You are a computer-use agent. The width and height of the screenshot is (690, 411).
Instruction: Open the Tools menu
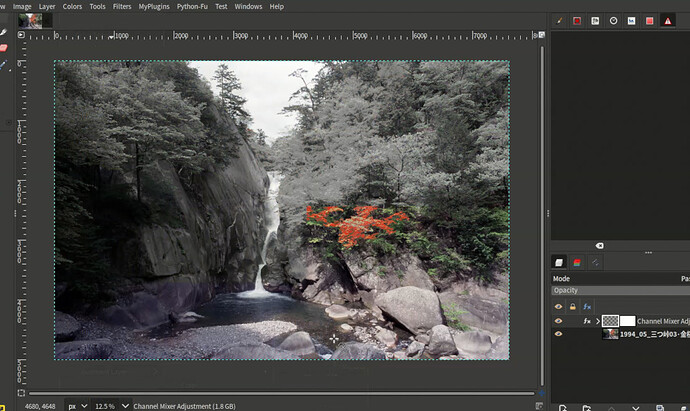coord(97,7)
